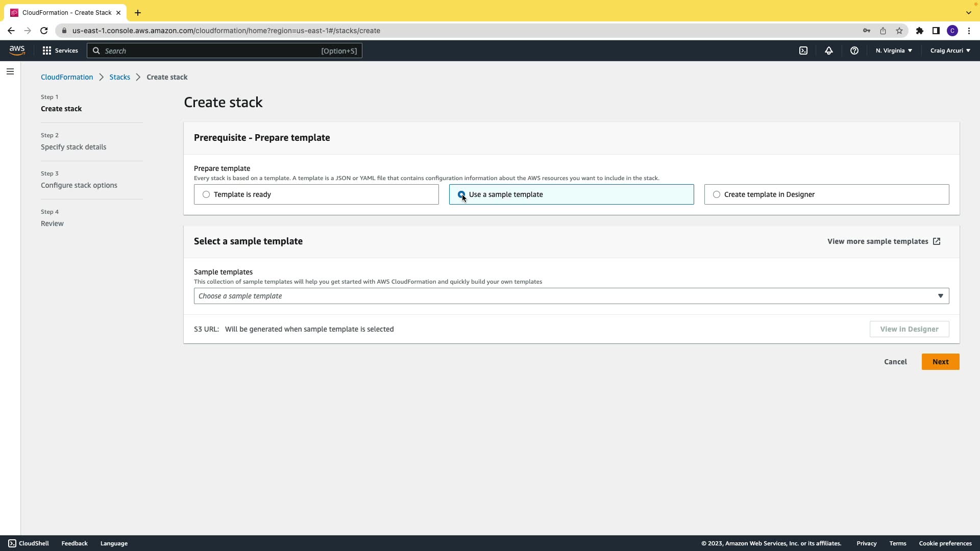Open the Craig Arcuri account menu
This screenshot has width=980, height=551.
coord(950,51)
